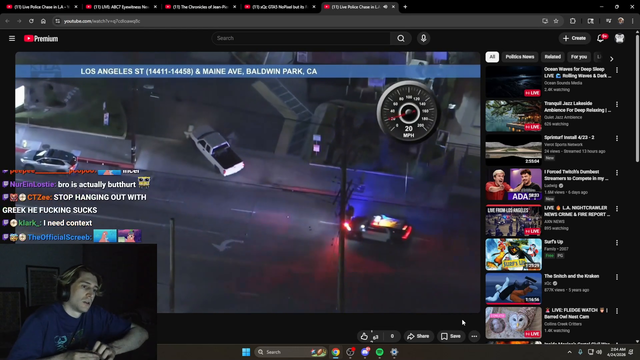Open options menu for Ocean Waves video

[617, 70]
